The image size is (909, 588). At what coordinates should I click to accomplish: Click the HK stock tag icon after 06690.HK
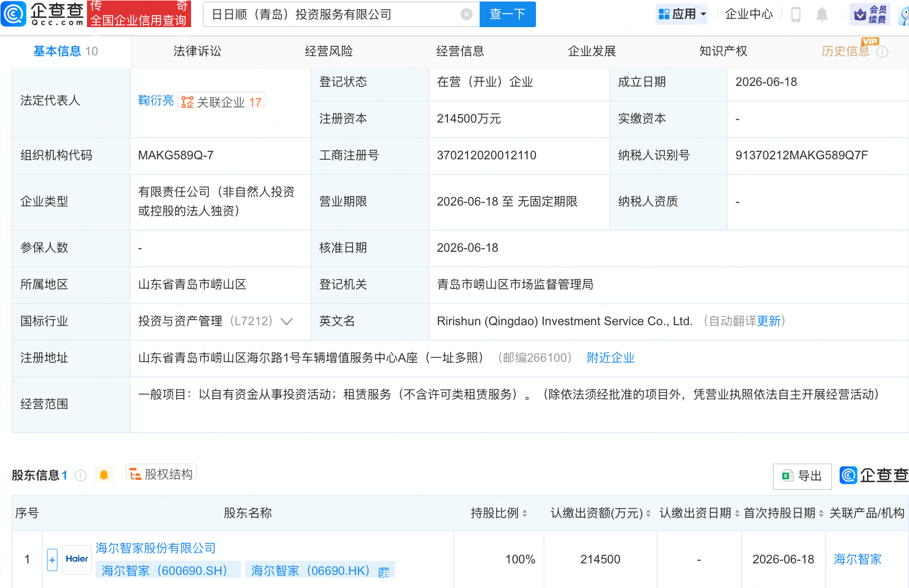click(x=384, y=572)
